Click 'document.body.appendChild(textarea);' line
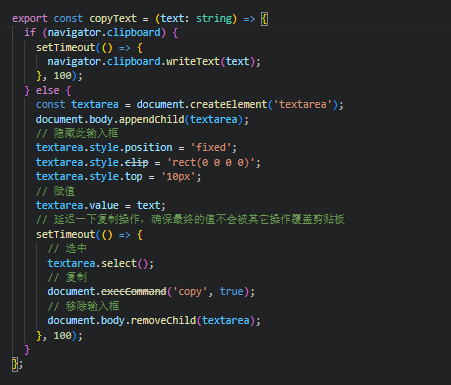The height and width of the screenshot is (385, 451). (142, 119)
